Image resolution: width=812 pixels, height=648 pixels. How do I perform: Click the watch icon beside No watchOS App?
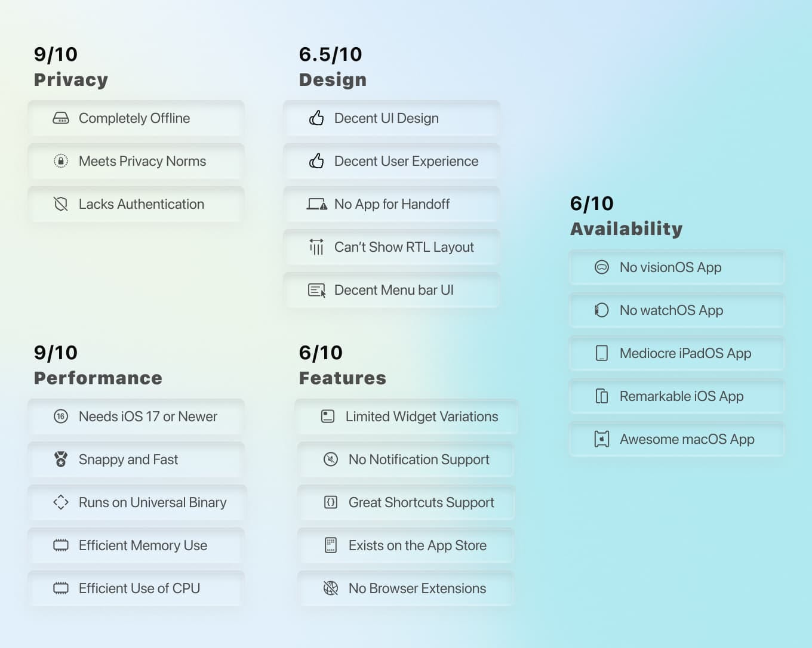click(x=602, y=310)
